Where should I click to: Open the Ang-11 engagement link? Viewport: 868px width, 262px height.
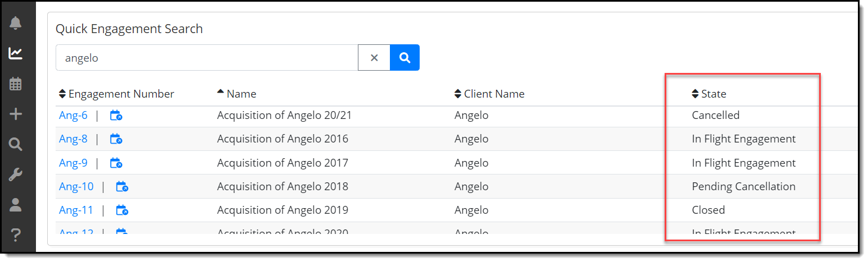coord(76,210)
